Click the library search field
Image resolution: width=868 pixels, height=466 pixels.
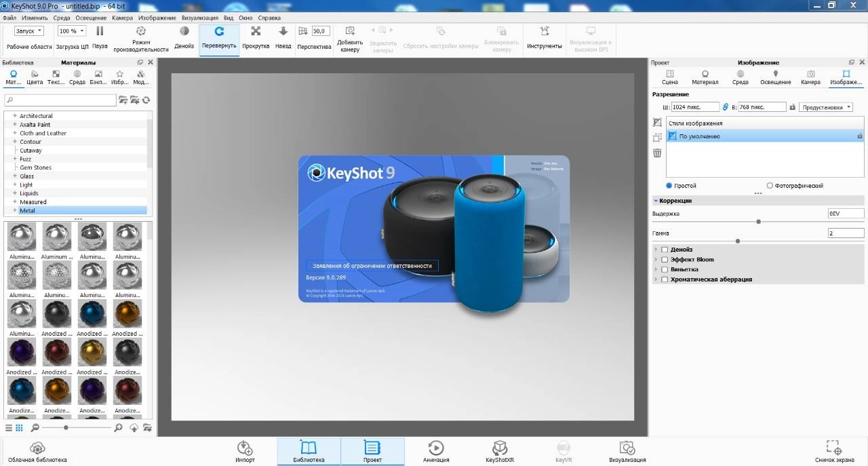tap(60, 100)
